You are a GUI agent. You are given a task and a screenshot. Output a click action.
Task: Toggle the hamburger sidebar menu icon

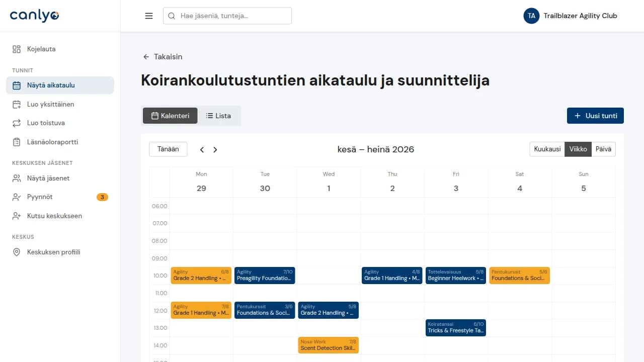[x=149, y=16]
